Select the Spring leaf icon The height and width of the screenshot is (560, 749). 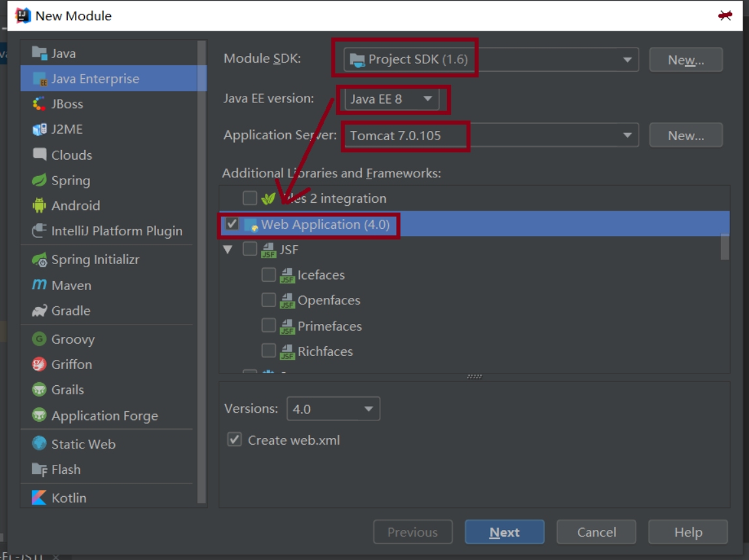[39, 181]
